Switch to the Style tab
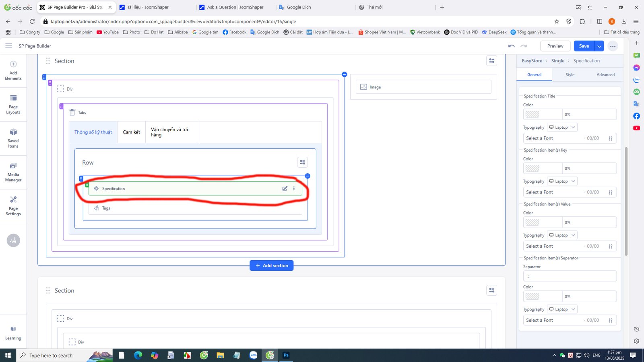 point(570,75)
